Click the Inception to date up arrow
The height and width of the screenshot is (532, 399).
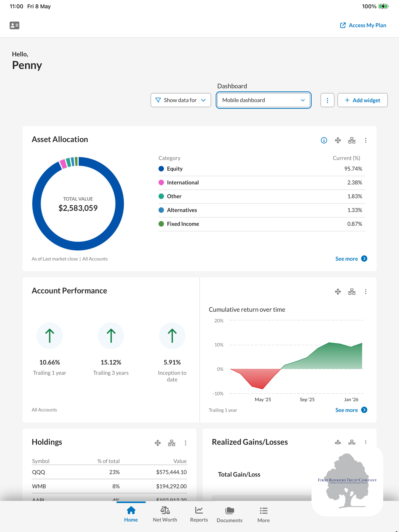coord(172,336)
